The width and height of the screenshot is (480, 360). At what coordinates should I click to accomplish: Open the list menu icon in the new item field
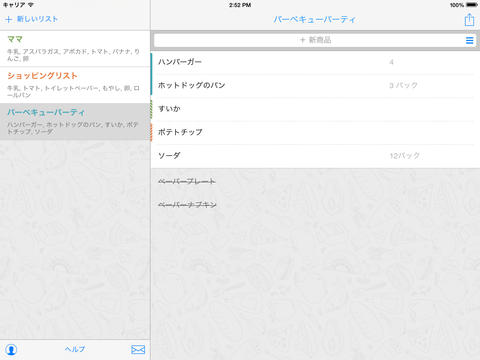(469, 40)
